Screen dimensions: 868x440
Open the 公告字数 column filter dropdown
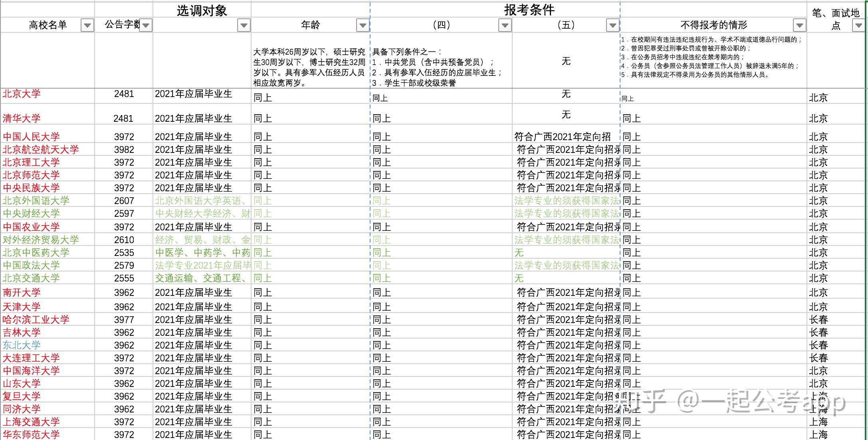coord(146,26)
